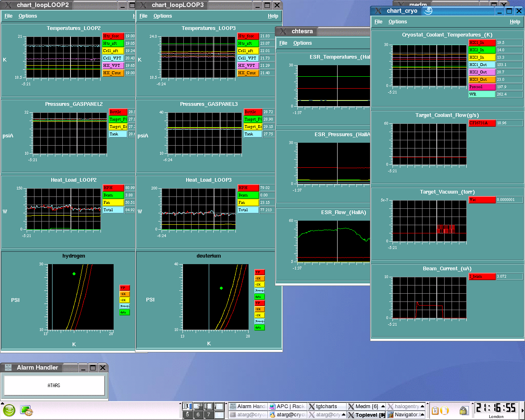Click the panel hide arrow at far right
The image size is (525, 420).
[x=523, y=410]
